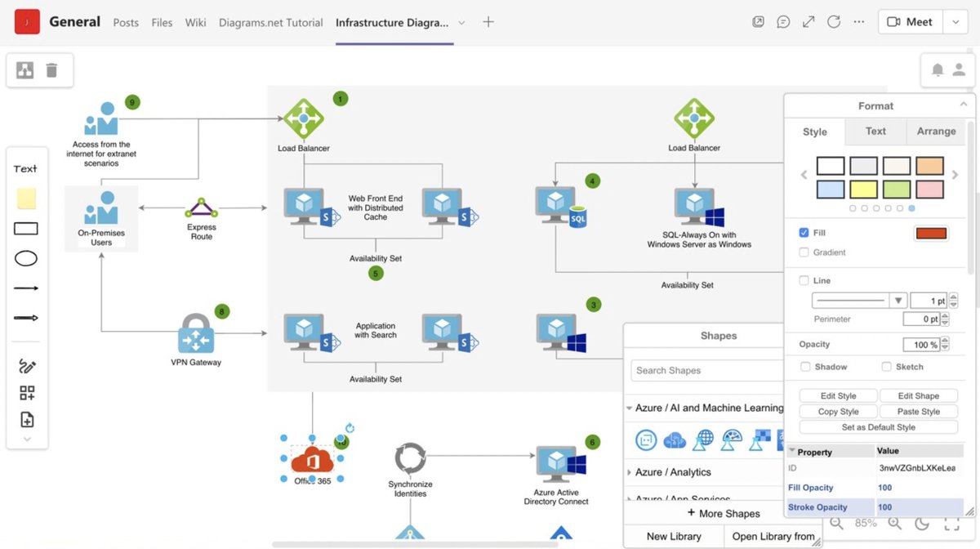Switch to the Arrange format tab
This screenshot has width=980, height=549.
point(936,131)
